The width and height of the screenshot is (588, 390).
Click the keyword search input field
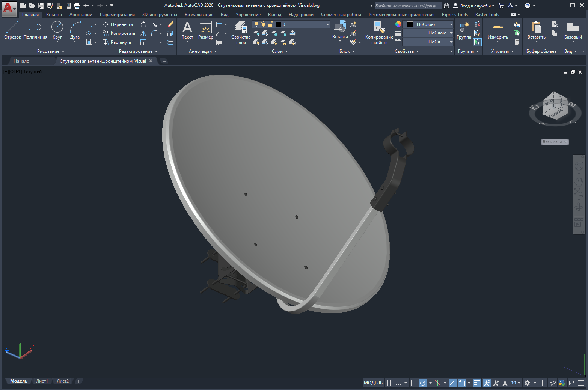pos(407,6)
